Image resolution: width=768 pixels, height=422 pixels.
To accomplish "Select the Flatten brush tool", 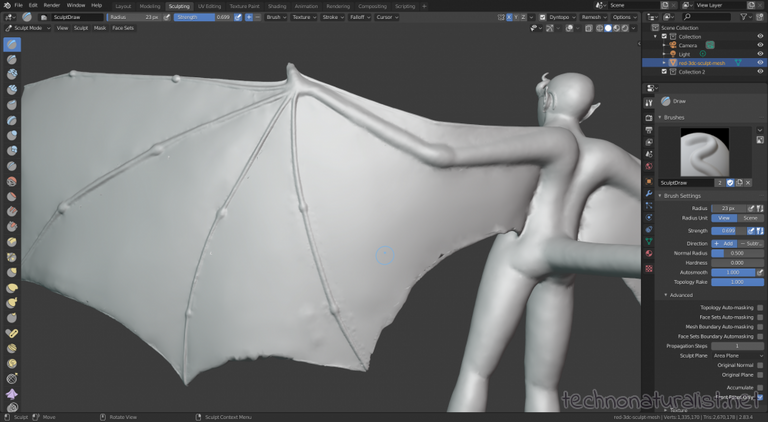I will pos(12,196).
